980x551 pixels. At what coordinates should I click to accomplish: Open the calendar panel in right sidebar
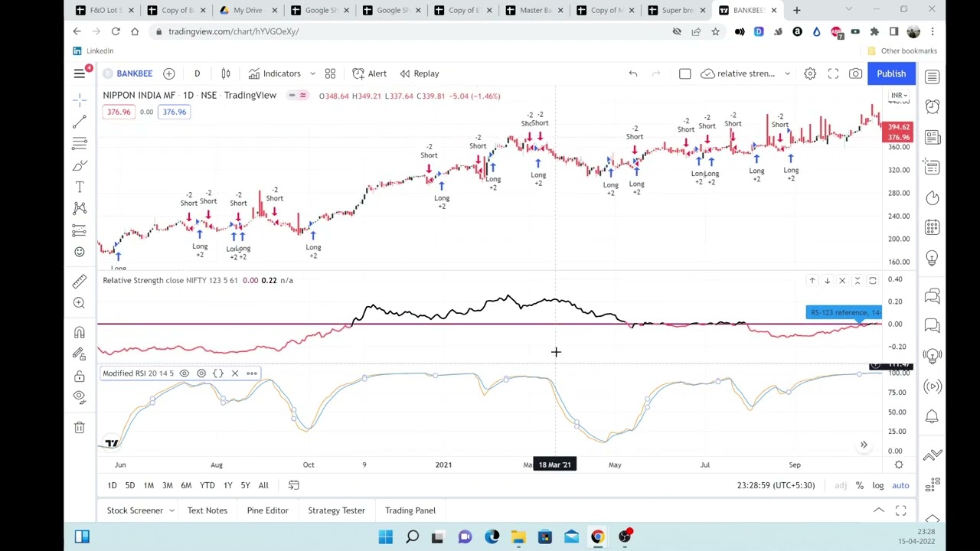932,227
